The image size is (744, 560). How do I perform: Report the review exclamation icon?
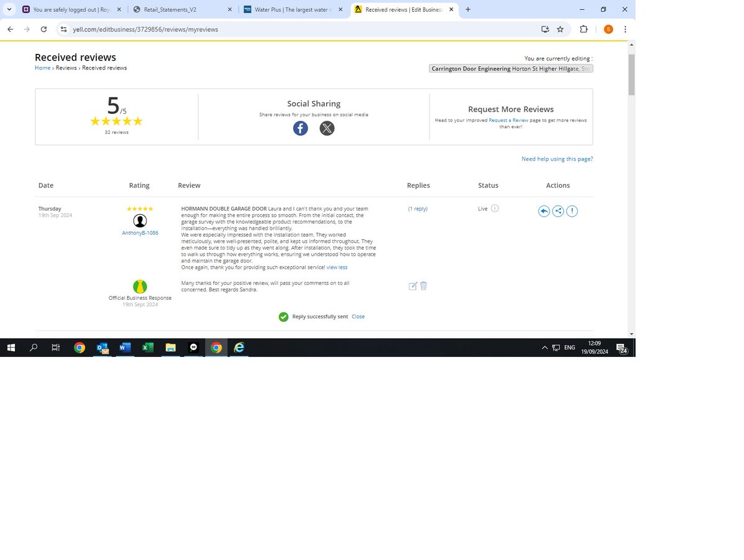(x=572, y=211)
